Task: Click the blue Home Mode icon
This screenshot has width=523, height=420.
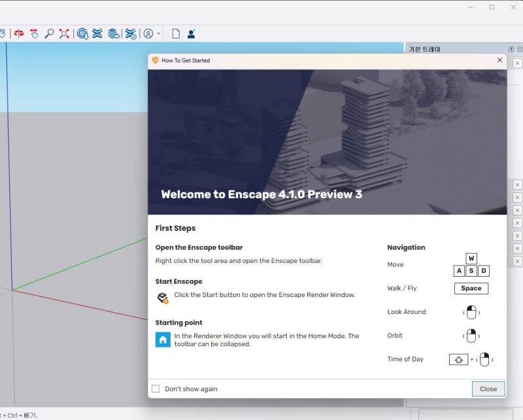Action: click(163, 340)
